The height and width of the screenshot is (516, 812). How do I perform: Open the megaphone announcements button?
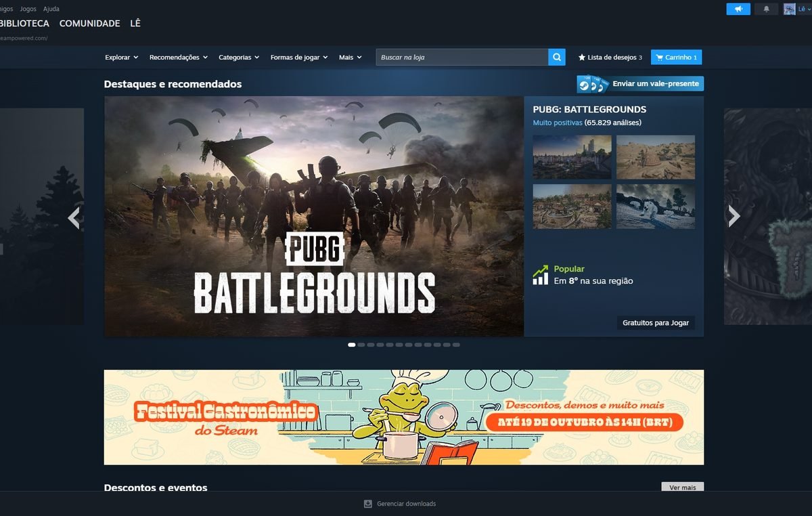(738, 9)
